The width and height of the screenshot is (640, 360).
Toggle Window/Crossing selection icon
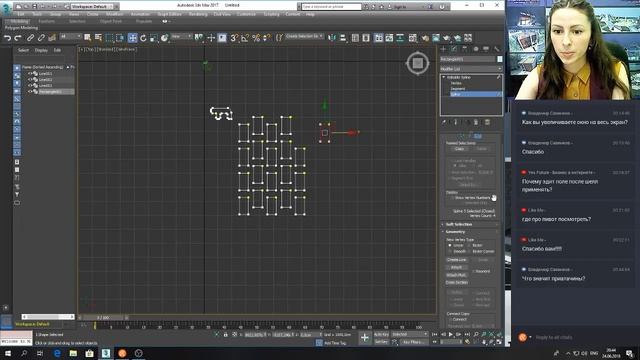120,38
